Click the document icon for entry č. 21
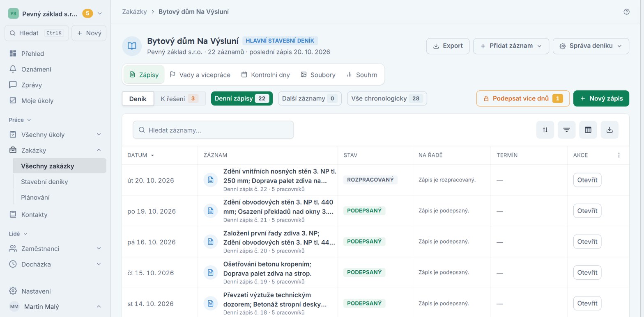Screen dimensions: 644x317 [x=211, y=211]
